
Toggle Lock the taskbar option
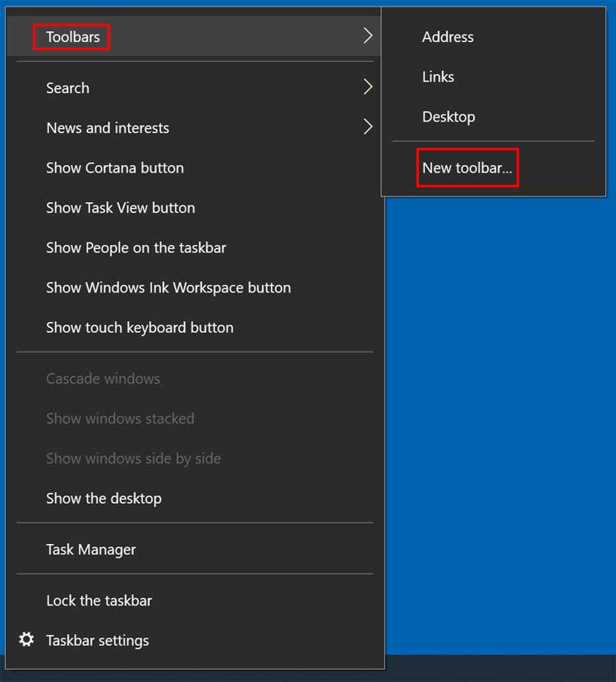pos(194,601)
